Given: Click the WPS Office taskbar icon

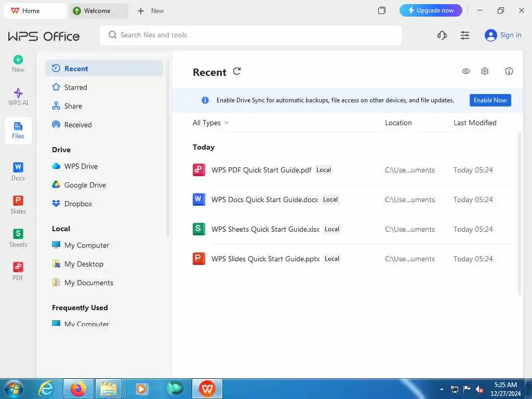Looking at the screenshot, I should [207, 389].
